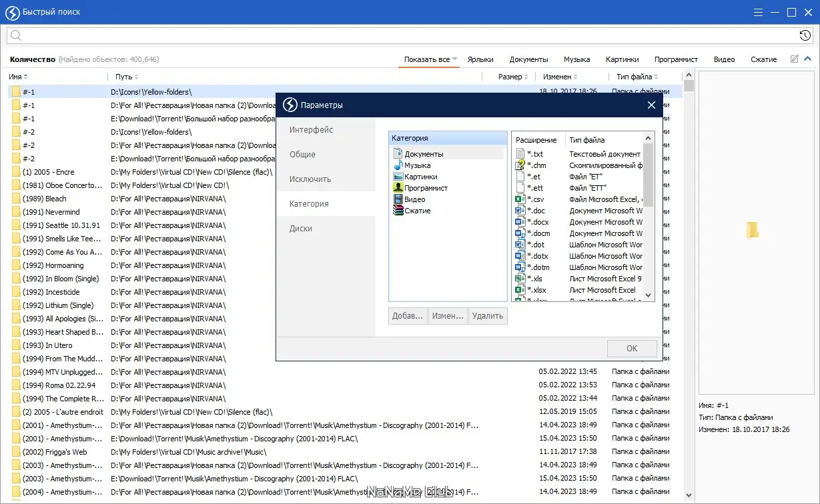Click the Добав... button
Image resolution: width=820 pixels, height=504 pixels.
pos(408,316)
